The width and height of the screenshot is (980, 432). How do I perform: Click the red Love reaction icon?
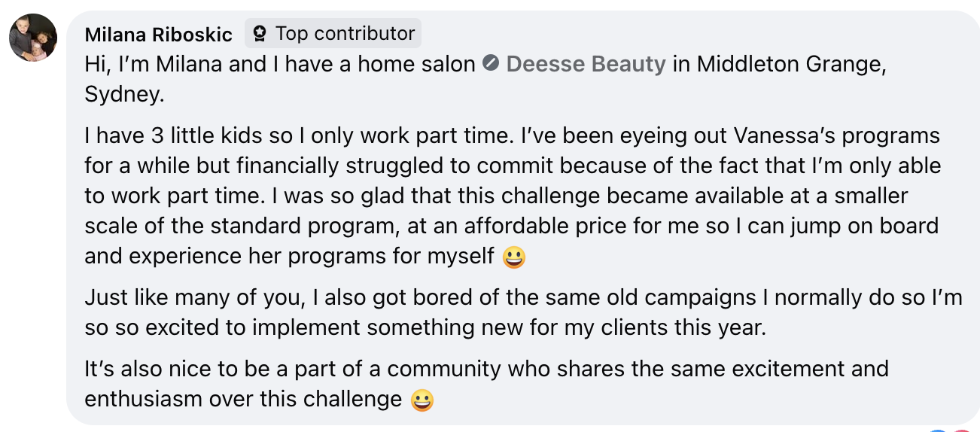pyautogui.click(x=962, y=430)
